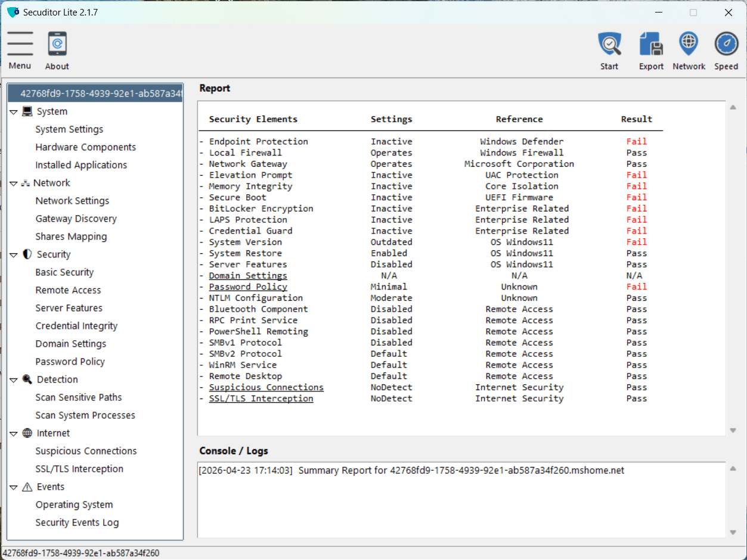The width and height of the screenshot is (747, 560).
Task: Collapse the Internet tree section
Action: click(x=14, y=434)
